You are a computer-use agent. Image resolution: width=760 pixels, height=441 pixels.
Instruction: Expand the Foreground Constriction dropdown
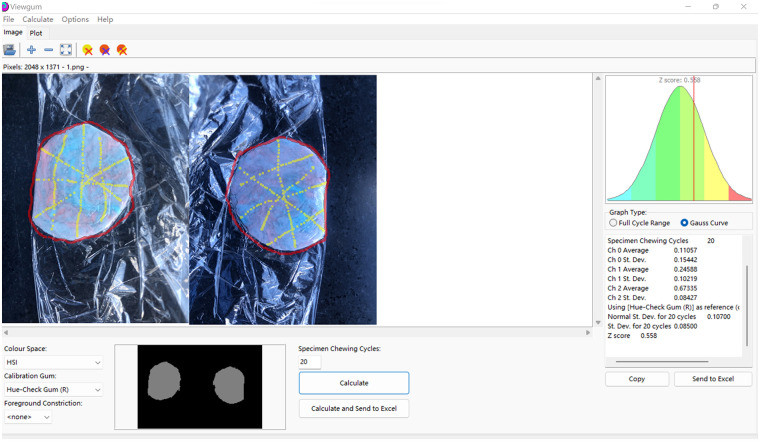pyautogui.click(x=28, y=417)
